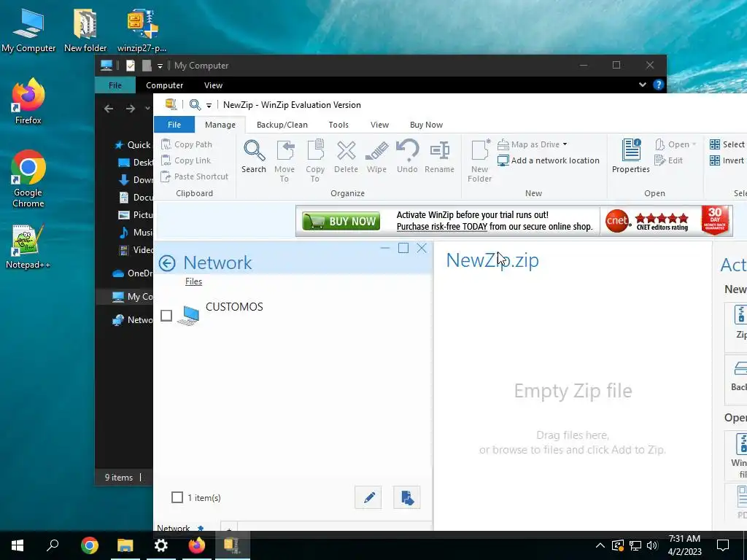Click the help question mark in My Computer
The width and height of the screenshot is (747, 560).
659,85
